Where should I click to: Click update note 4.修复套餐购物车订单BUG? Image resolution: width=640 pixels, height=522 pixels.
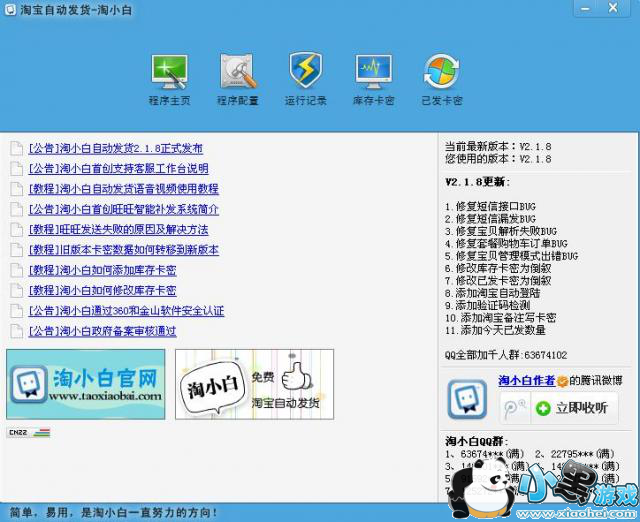[506, 244]
